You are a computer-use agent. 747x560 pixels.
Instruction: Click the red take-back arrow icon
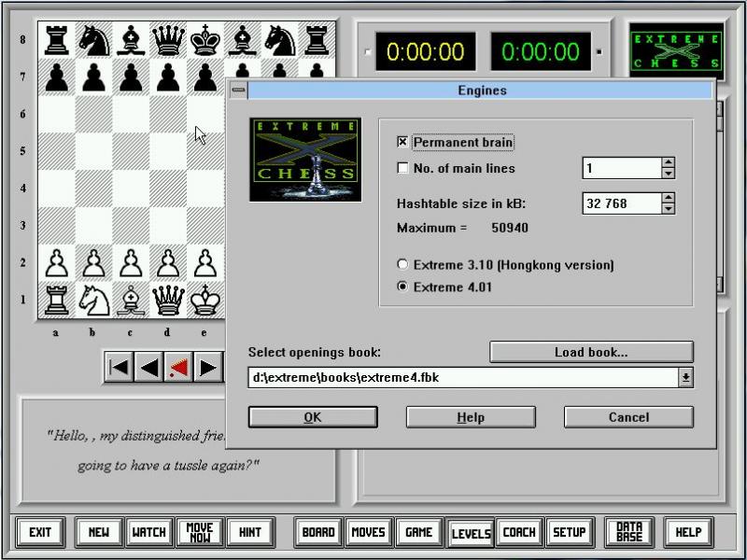click(178, 368)
